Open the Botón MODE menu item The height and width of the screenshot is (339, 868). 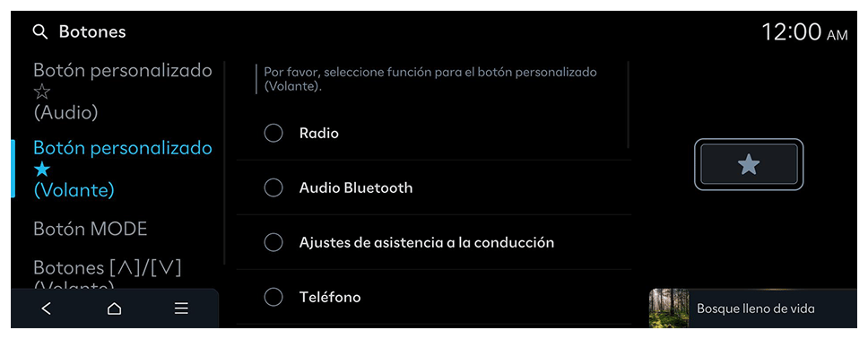(x=91, y=229)
